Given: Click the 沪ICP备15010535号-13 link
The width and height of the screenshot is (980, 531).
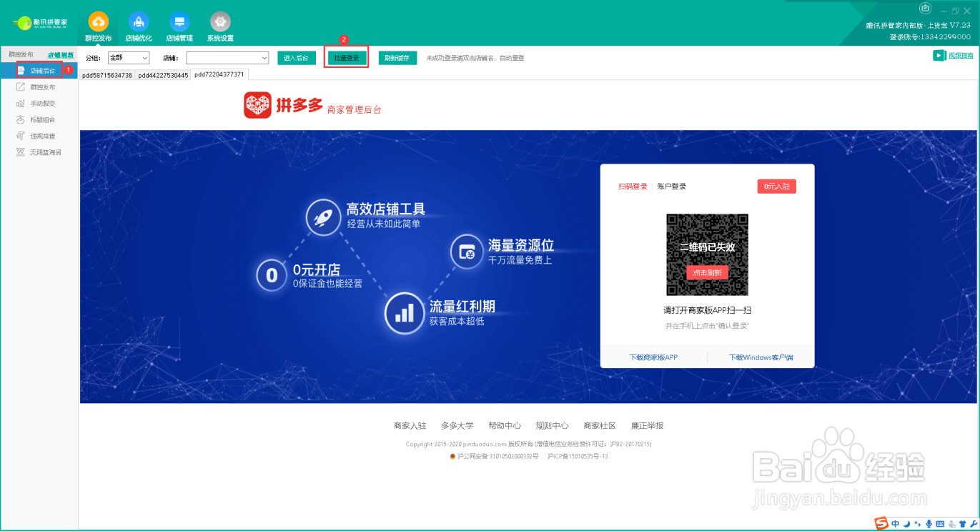Looking at the screenshot, I should pos(578,456).
